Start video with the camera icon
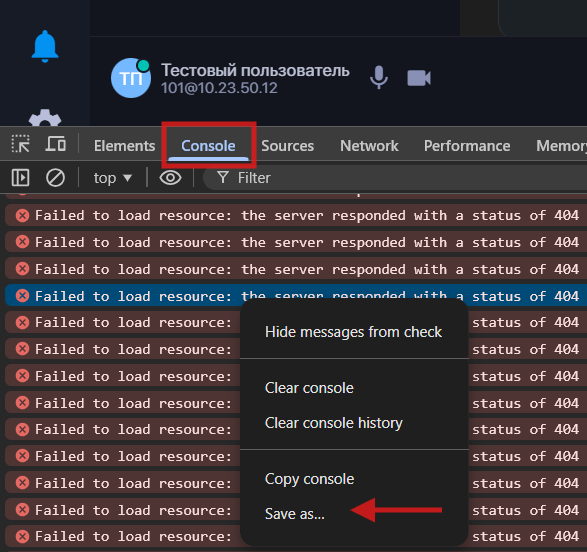The width and height of the screenshot is (587, 552). tap(419, 78)
